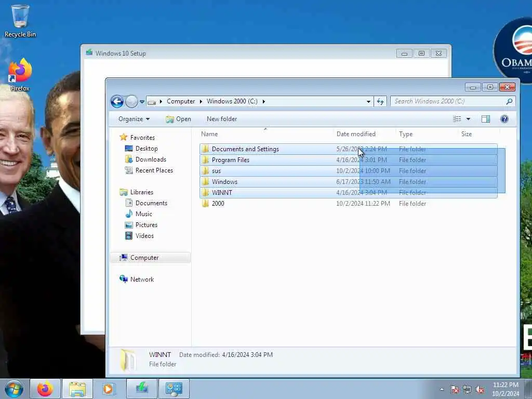Click the Explorer forward arrow button
The height and width of the screenshot is (399, 532).
[x=131, y=101]
